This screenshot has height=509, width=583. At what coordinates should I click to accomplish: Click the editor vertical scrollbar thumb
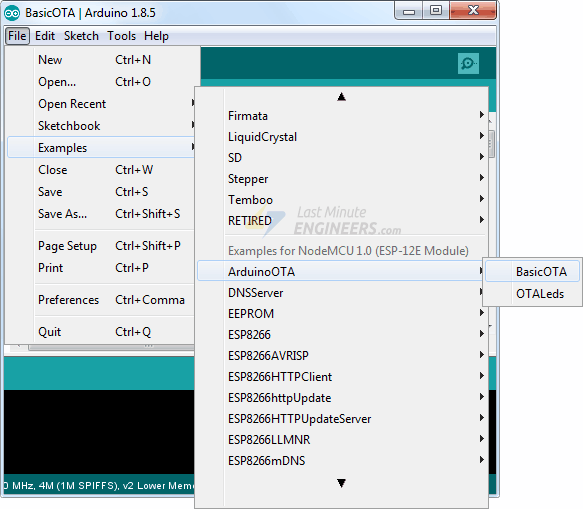(x=492, y=144)
